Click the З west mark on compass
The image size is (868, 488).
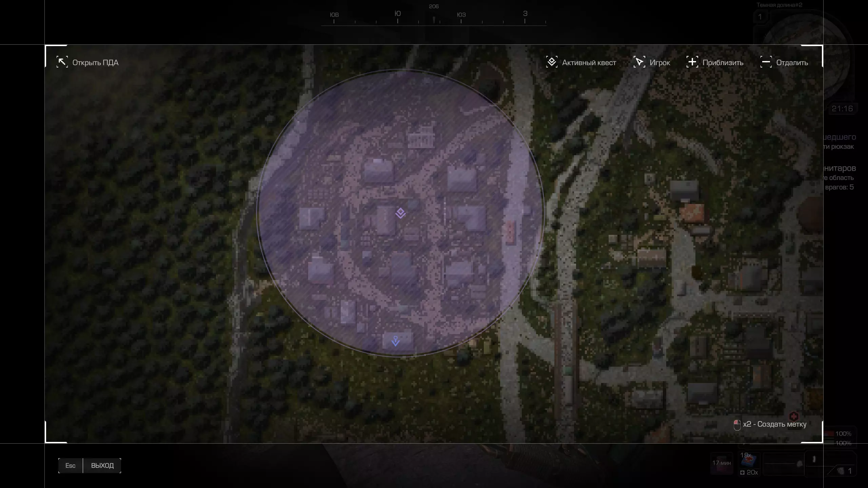pyautogui.click(x=525, y=14)
